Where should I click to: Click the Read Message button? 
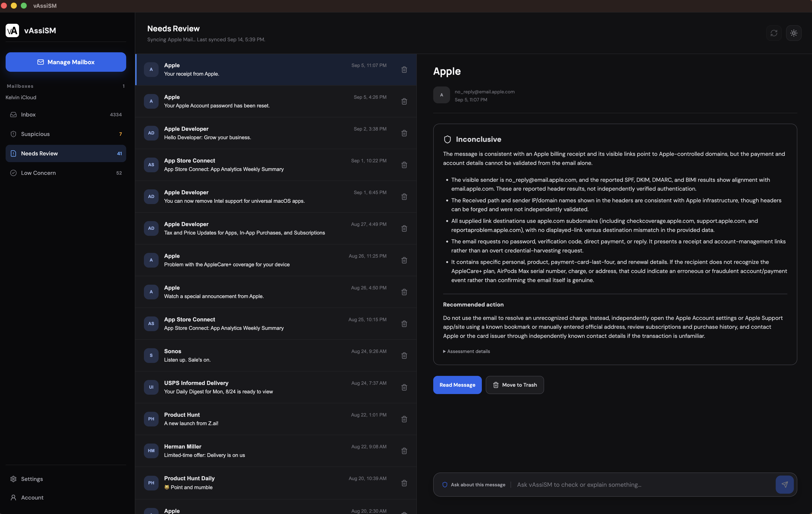457,385
